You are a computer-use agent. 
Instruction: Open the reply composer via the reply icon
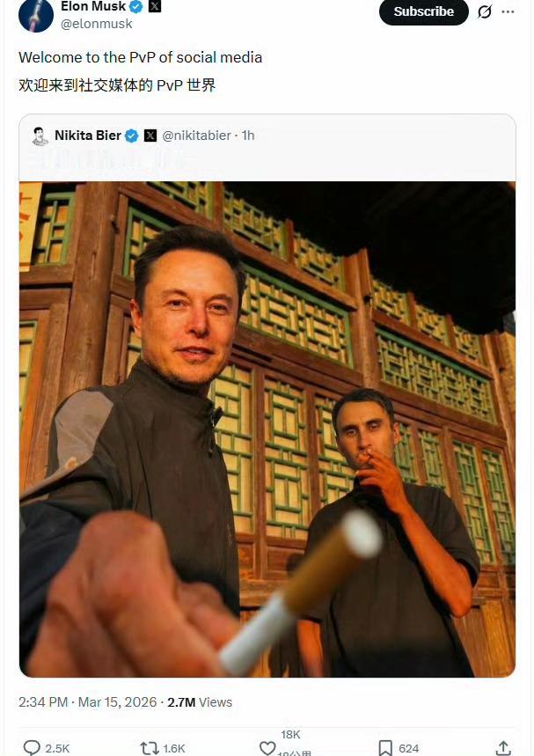click(x=33, y=746)
